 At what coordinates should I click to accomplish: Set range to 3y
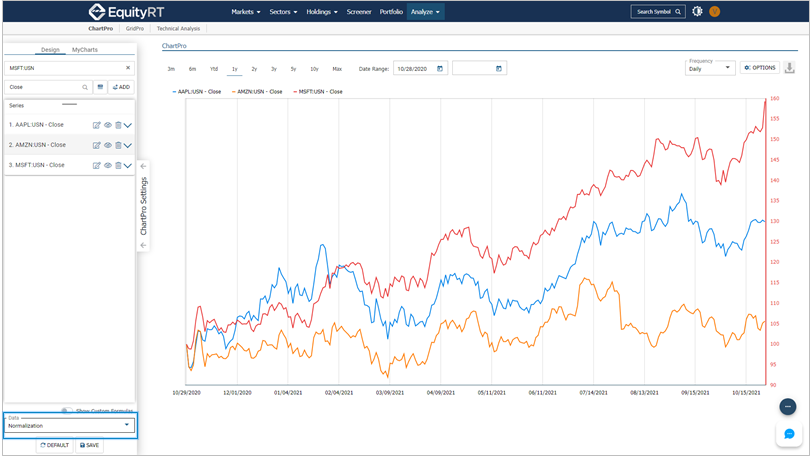coord(274,69)
